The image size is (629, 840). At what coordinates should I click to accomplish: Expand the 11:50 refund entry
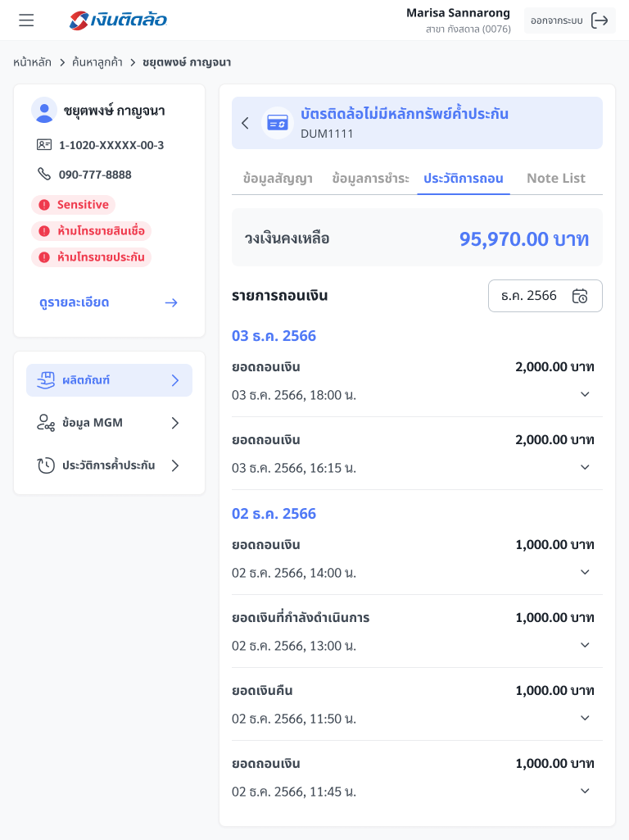point(585,718)
